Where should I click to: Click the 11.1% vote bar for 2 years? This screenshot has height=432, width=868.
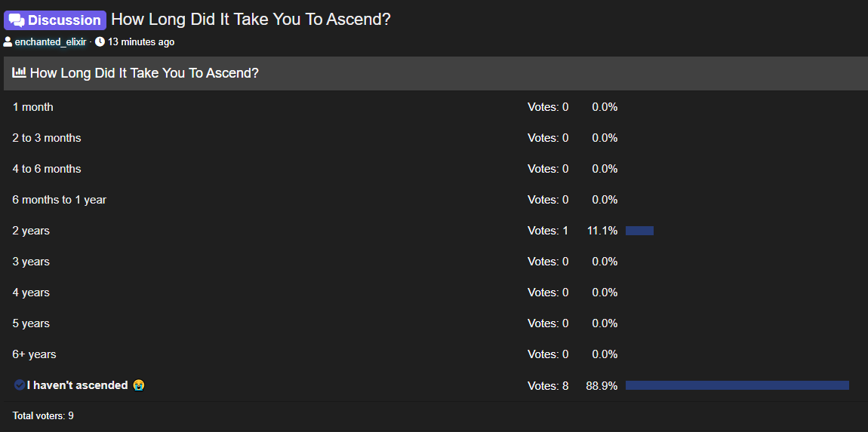[639, 231]
